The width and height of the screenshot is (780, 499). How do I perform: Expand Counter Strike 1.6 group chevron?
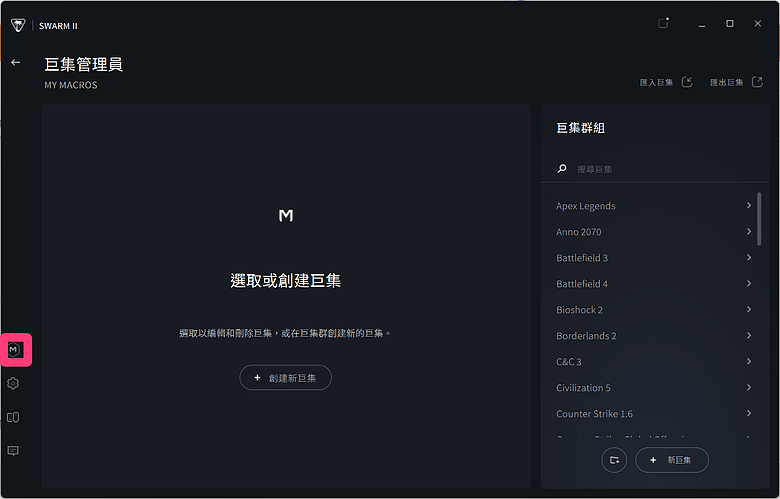click(749, 413)
